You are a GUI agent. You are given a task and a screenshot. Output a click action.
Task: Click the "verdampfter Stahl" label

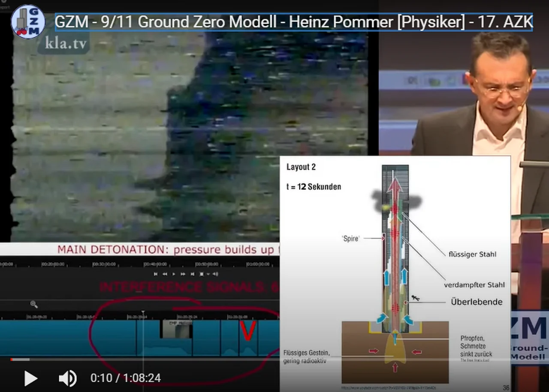[x=474, y=285]
